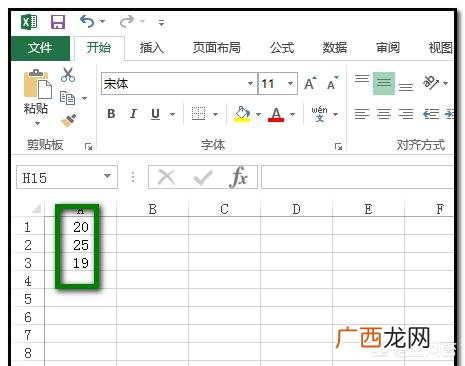Click the Select All corner triangle

37,209
